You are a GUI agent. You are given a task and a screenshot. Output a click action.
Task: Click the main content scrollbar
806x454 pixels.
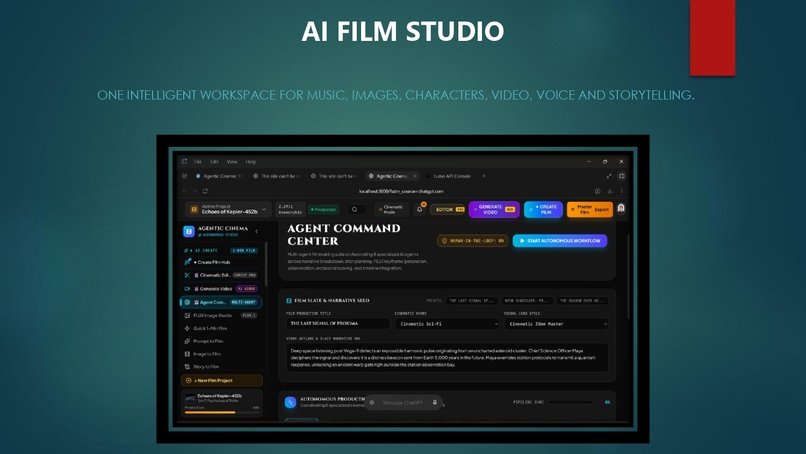(x=628, y=277)
